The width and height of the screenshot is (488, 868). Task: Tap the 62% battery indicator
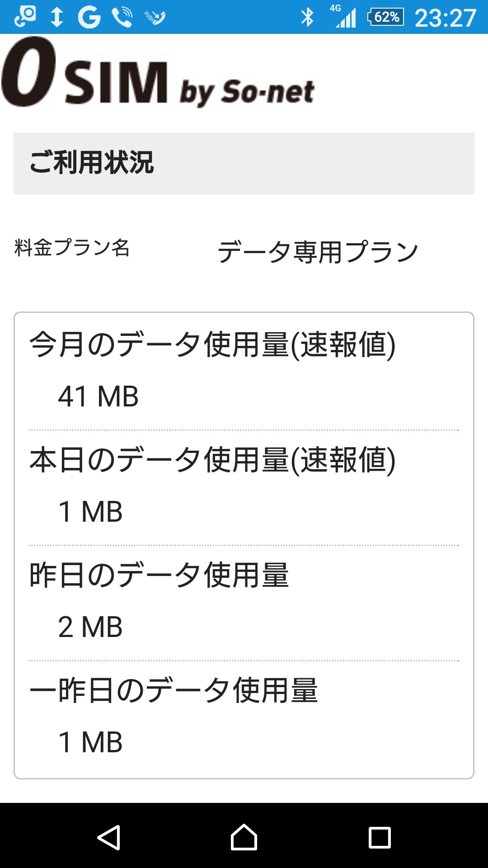pos(385,18)
